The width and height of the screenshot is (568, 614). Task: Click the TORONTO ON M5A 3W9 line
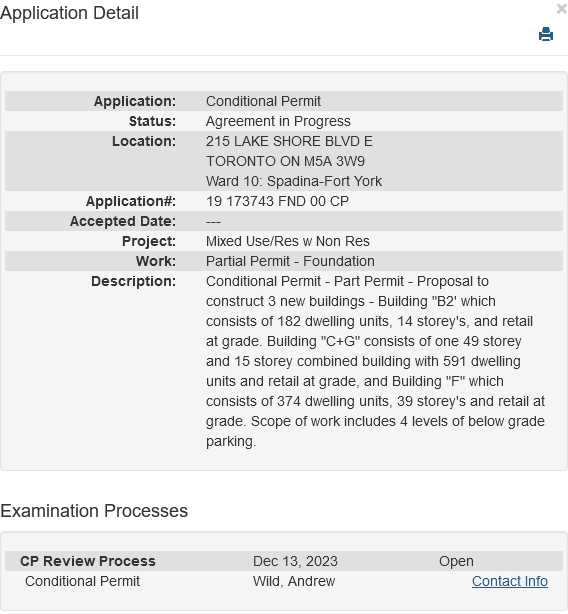285,161
